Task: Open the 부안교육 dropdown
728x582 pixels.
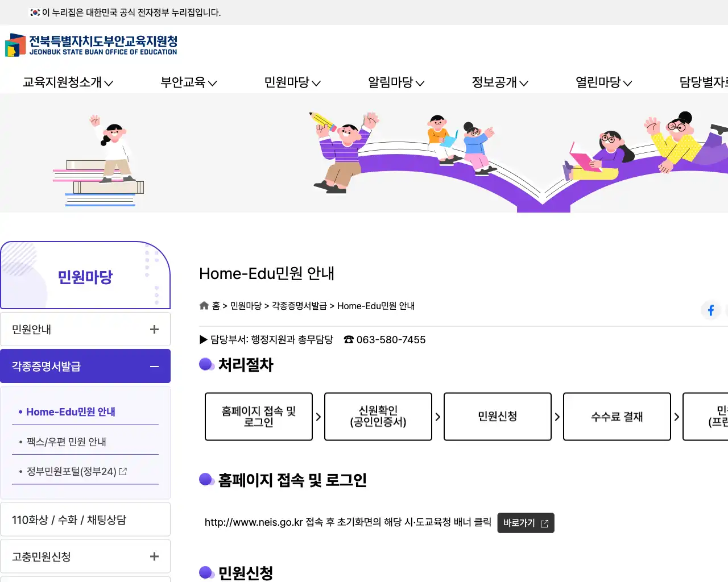Action: [x=188, y=82]
